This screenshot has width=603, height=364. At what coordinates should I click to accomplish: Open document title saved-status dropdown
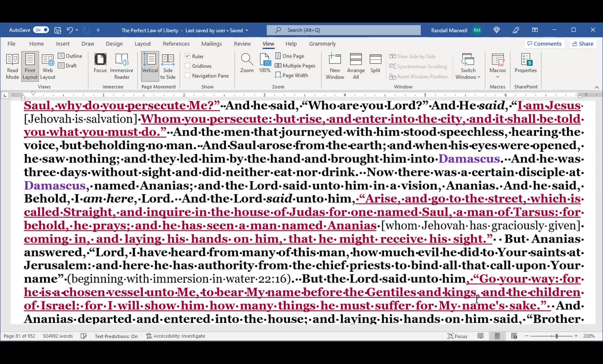coord(247,30)
